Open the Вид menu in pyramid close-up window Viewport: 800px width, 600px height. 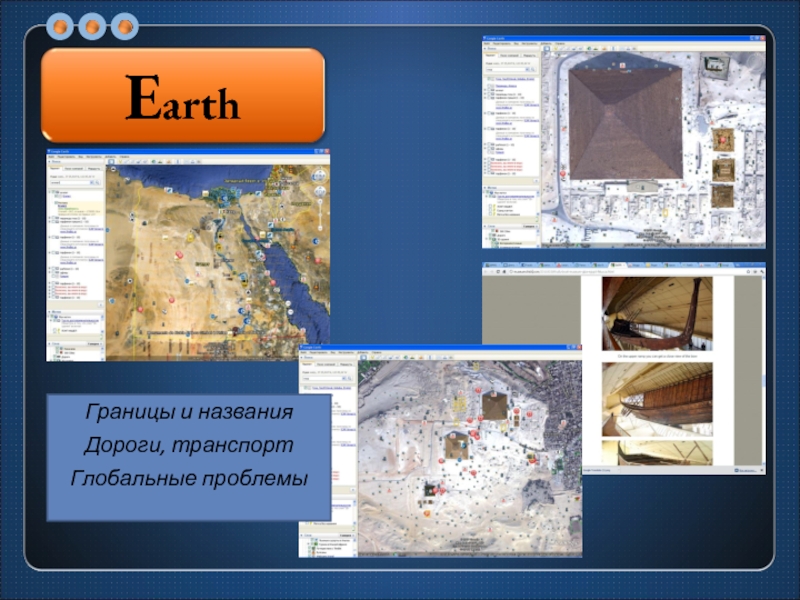(516, 43)
